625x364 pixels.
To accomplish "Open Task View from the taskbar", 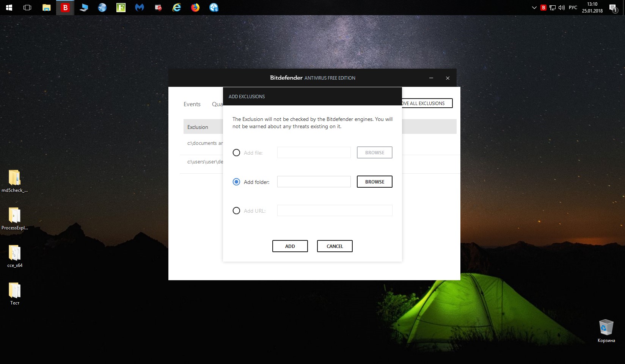I will 27,8.
